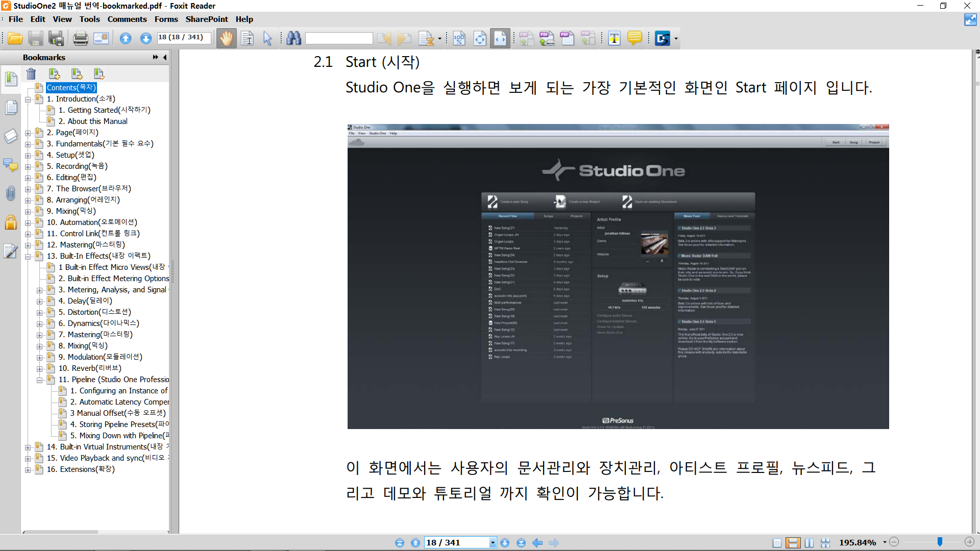Select the Hand tool
This screenshot has height=551, width=980.
[x=226, y=38]
